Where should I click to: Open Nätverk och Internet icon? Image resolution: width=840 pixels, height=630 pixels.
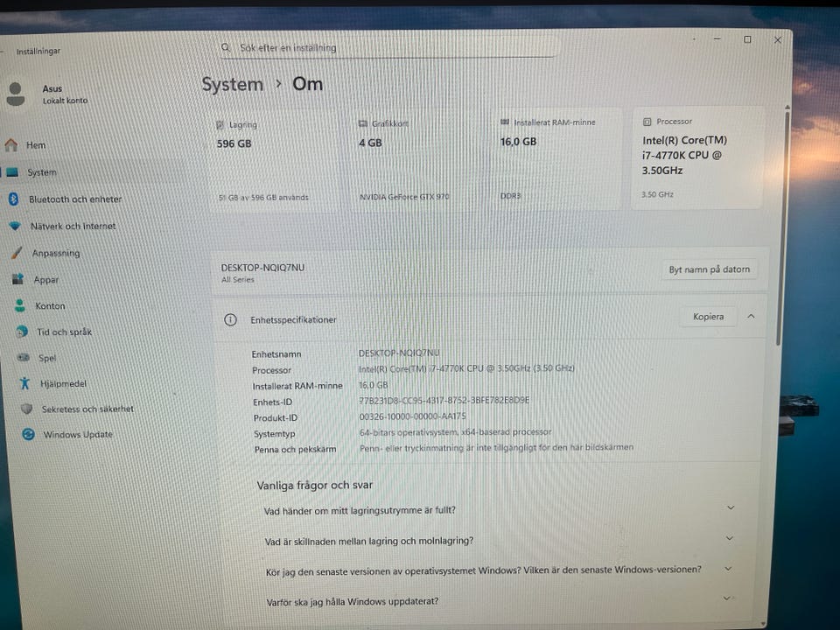coord(15,226)
